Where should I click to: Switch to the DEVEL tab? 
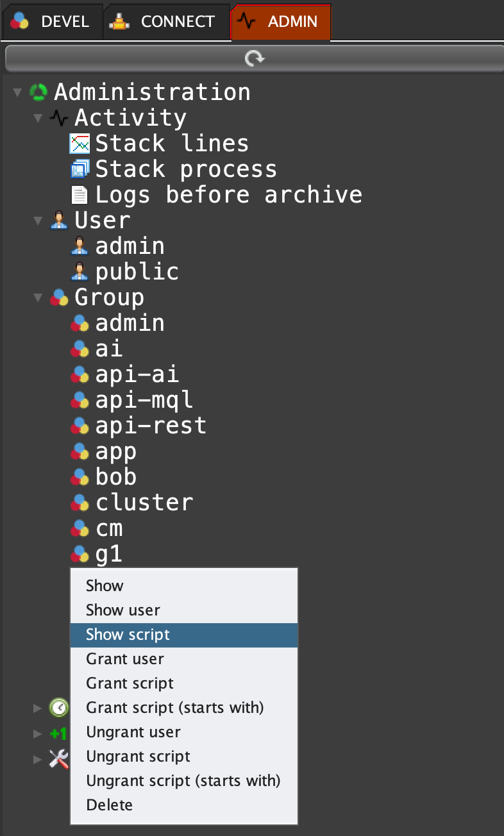51,22
